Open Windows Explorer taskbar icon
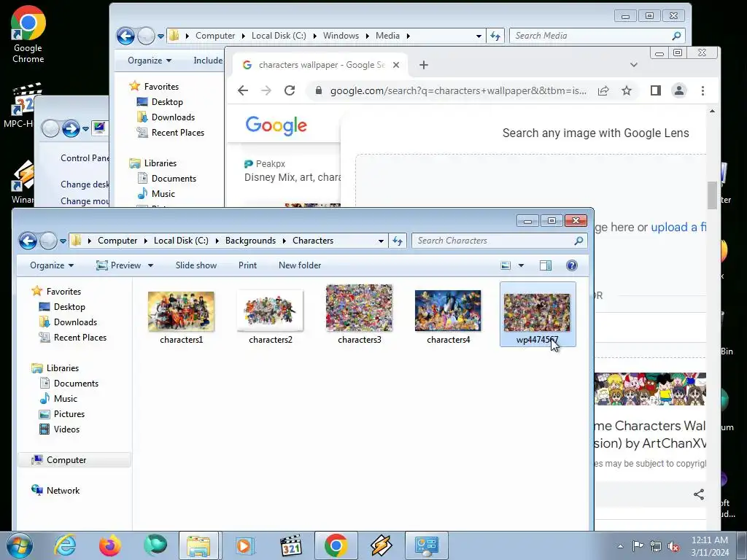The height and width of the screenshot is (560, 747). click(x=198, y=545)
